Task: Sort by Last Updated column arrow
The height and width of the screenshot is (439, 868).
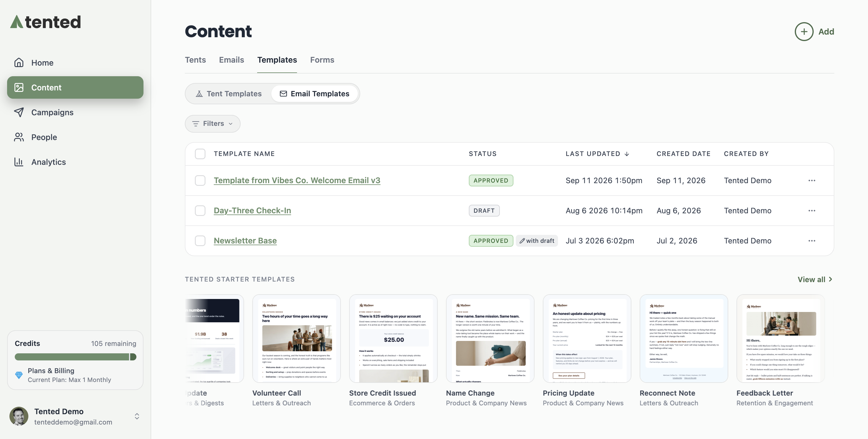Action: click(627, 154)
